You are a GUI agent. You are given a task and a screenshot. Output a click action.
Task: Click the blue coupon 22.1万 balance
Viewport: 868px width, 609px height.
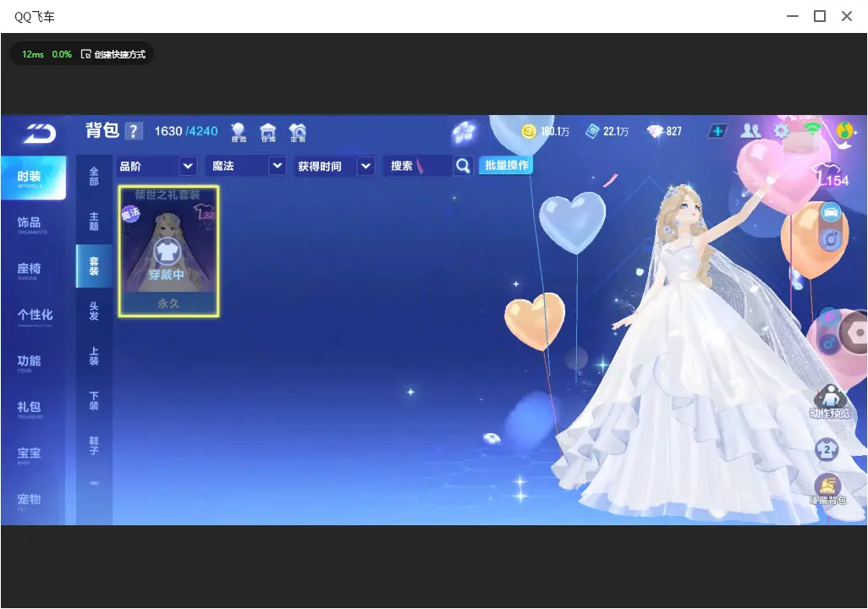607,131
